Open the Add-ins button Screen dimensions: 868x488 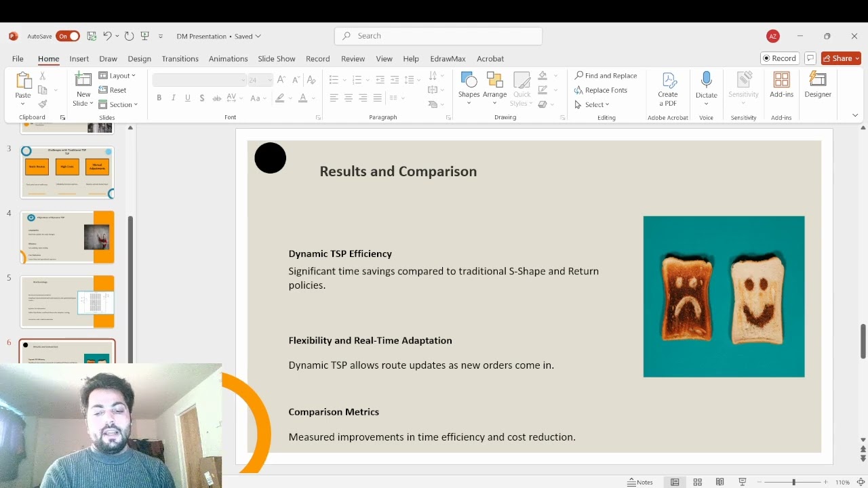coord(781,85)
